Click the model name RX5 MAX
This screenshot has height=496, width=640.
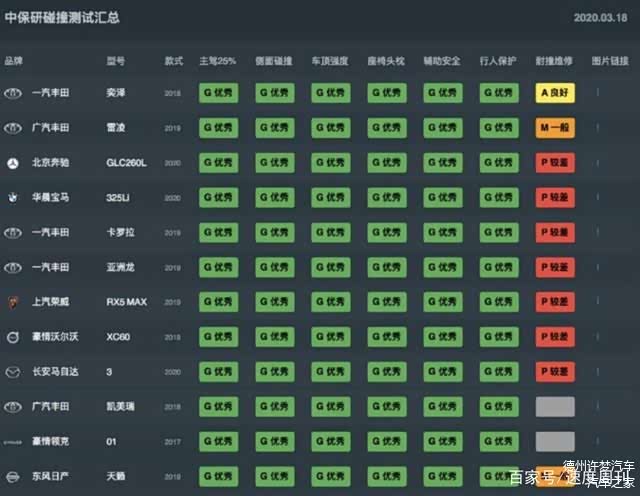click(127, 302)
